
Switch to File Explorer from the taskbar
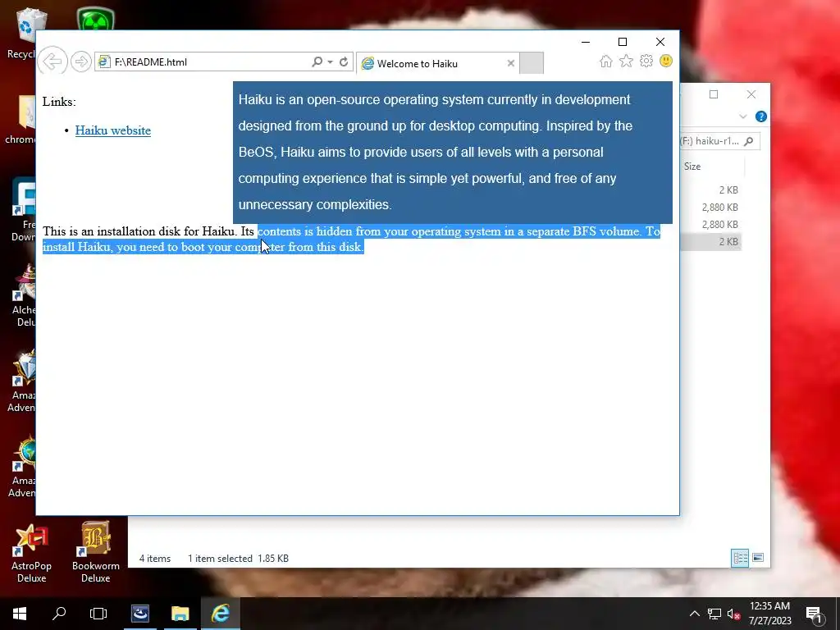click(180, 614)
